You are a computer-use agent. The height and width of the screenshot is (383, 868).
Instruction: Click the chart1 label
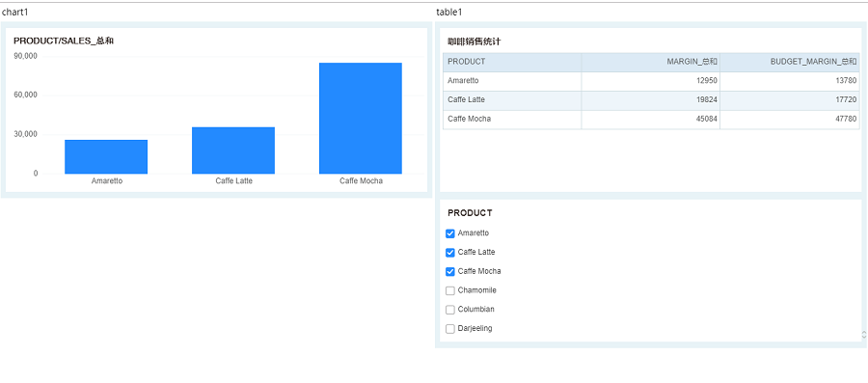pos(14,13)
